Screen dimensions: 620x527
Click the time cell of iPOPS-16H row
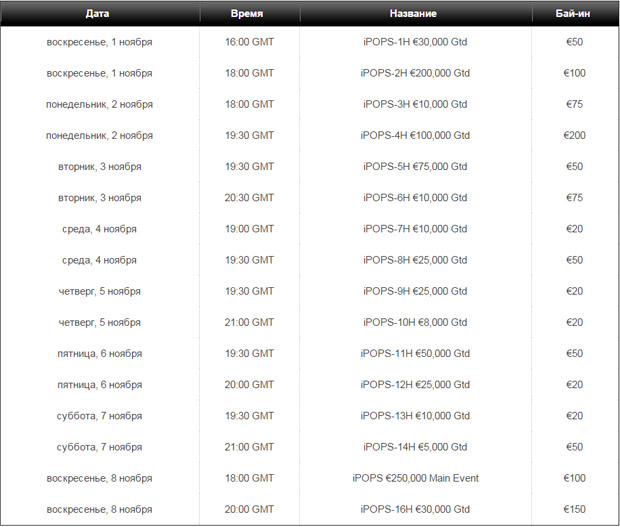tap(250, 509)
